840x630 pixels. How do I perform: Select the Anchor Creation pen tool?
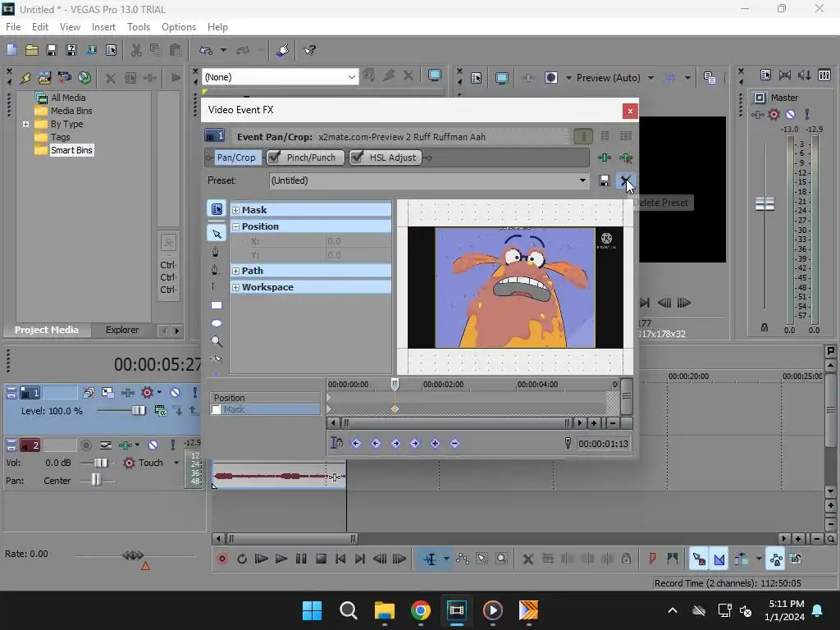coord(216,251)
